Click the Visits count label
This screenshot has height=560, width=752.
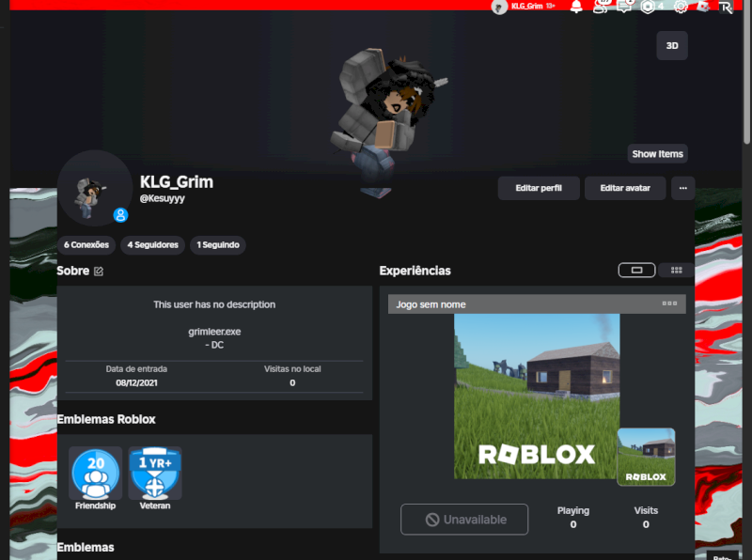point(646,510)
